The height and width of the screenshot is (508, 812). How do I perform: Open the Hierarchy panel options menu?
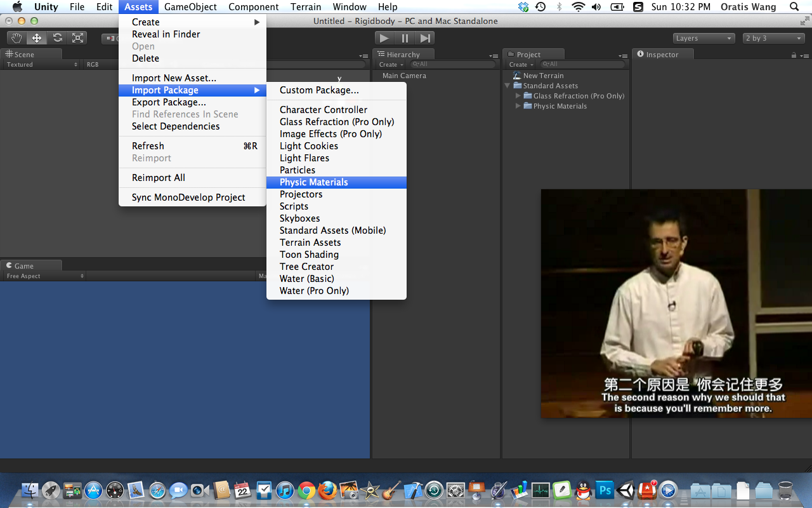pos(494,55)
